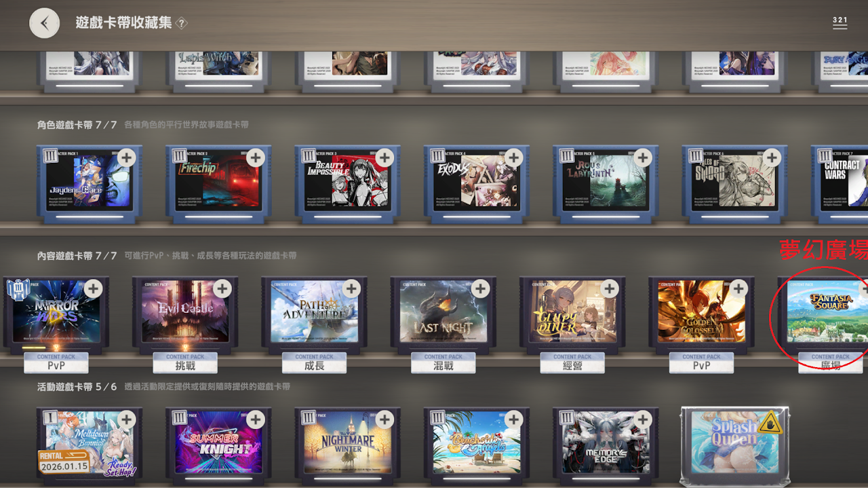Viewport: 868px width, 488px height.
Task: Select the Mirror Wars cartridge
Action: [54, 314]
